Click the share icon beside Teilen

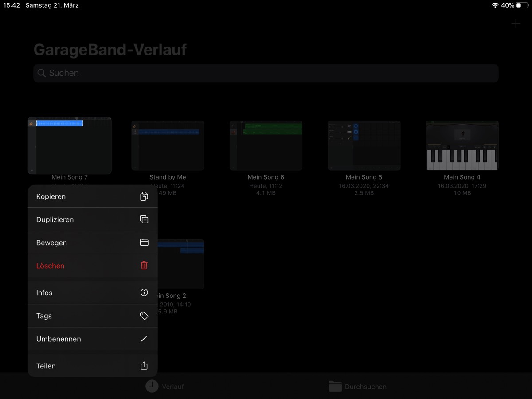pyautogui.click(x=144, y=366)
